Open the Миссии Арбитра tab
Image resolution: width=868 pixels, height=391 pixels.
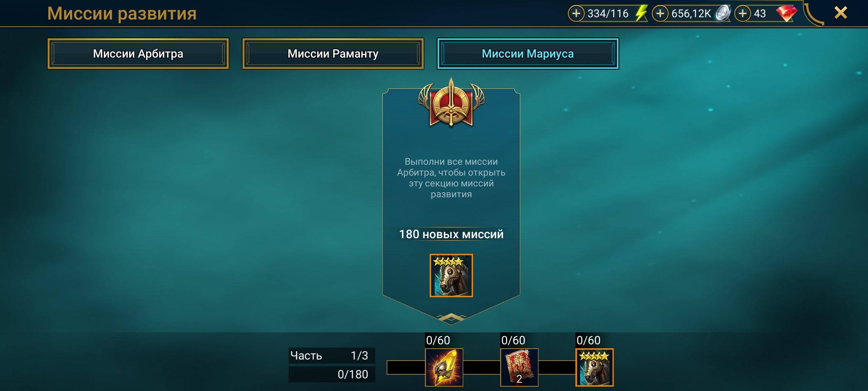click(x=138, y=54)
